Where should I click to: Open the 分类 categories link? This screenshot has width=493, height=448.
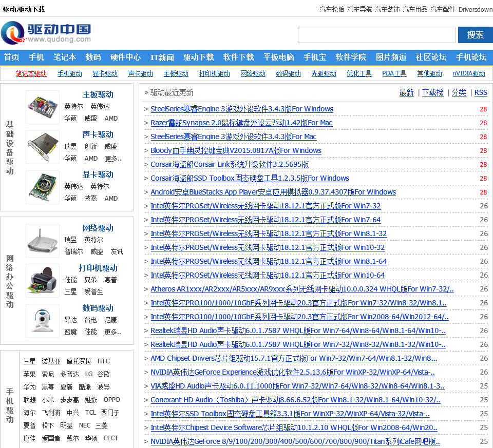[x=459, y=93]
